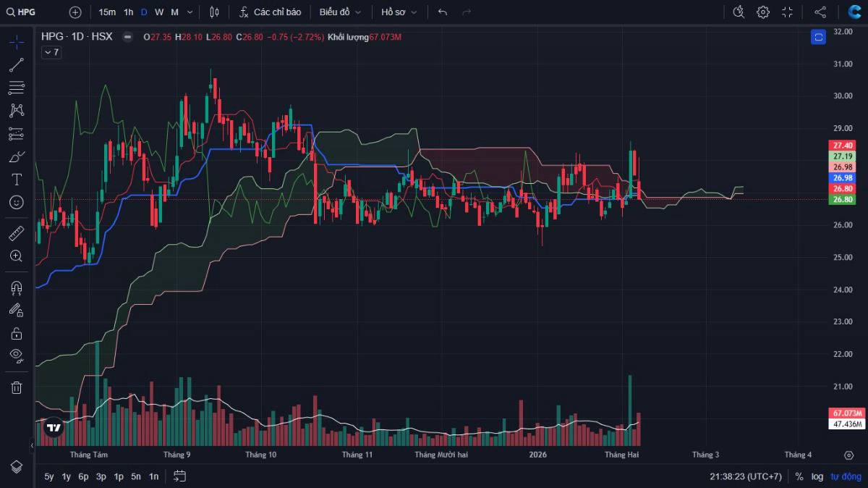Screen dimensions: 868x488
Task: Toggle the log scale option
Action: click(817, 476)
